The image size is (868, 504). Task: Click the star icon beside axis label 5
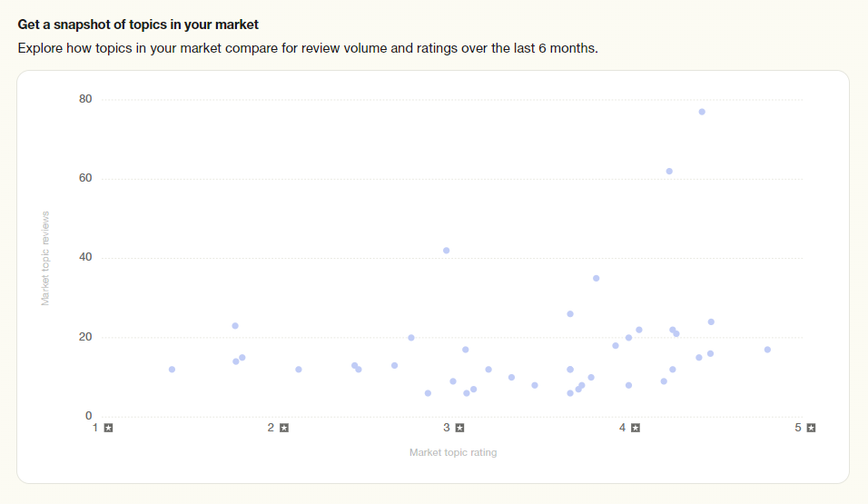coord(811,428)
